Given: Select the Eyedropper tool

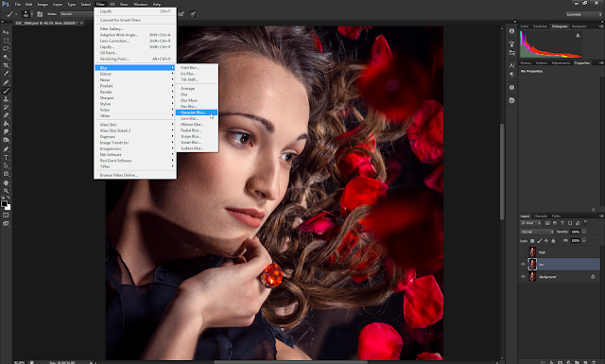Looking at the screenshot, I should (6, 74).
